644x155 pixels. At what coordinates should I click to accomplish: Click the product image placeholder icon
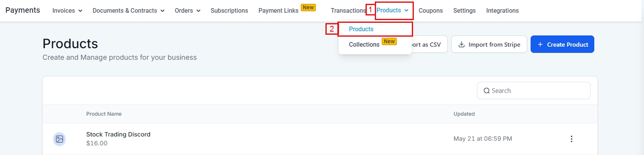(x=59, y=139)
